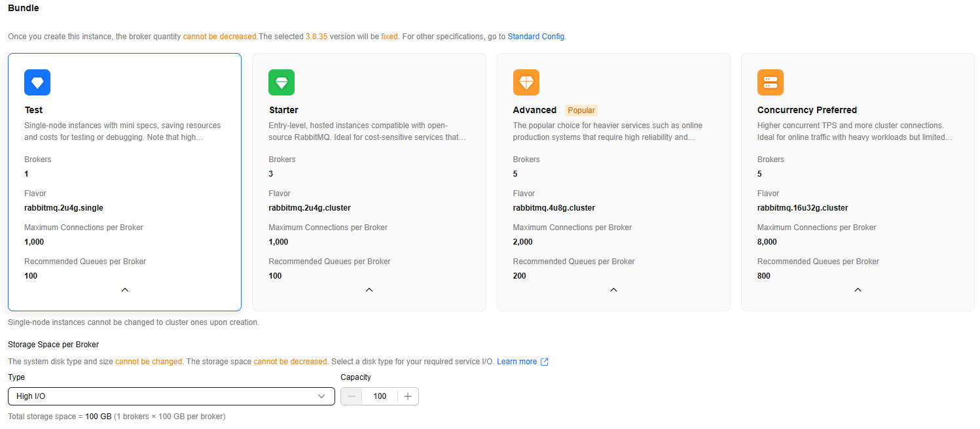Click the single-node instances warning note
Image resolution: width=980 pixels, height=429 pixels.
point(134,322)
